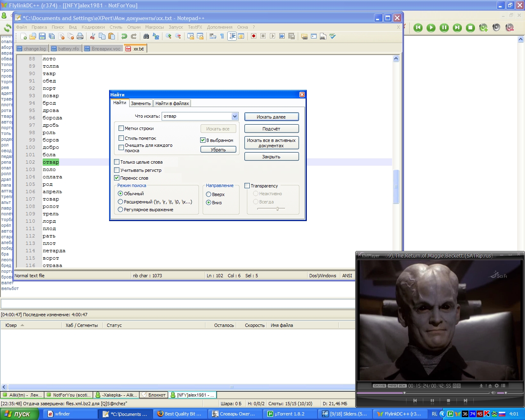Click the Undo arrow icon
This screenshot has width=525, height=420.
[x=124, y=37]
